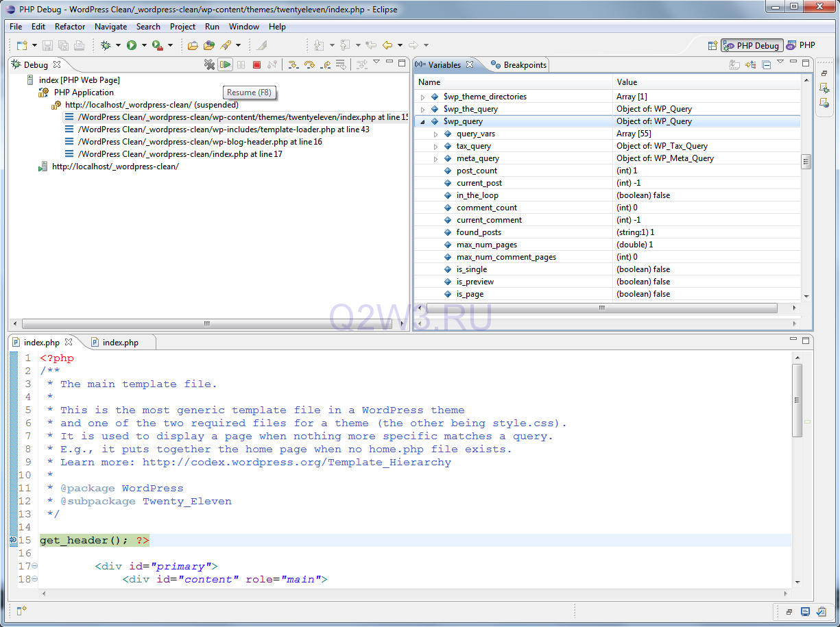
Task: Expand the query_vars array
Action: pos(435,134)
